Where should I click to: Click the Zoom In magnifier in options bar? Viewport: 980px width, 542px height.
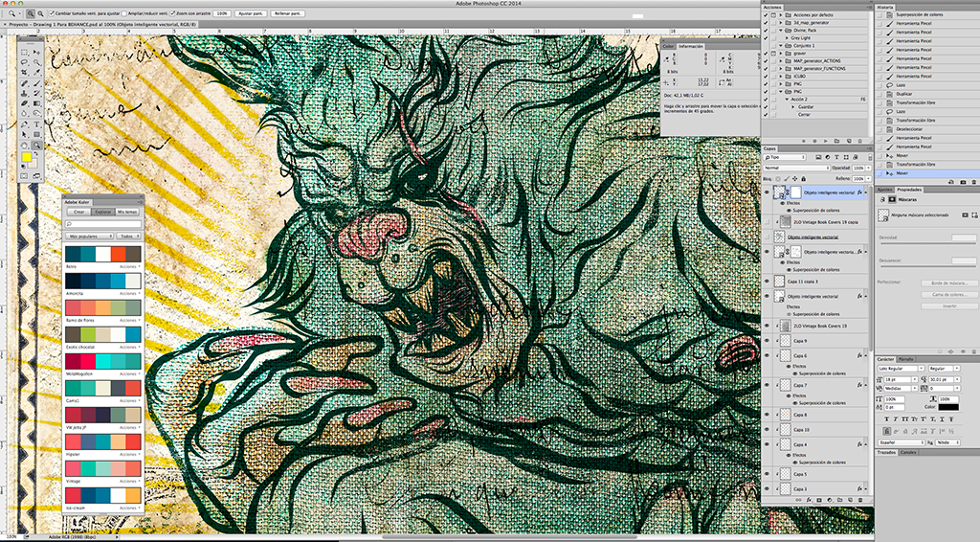tap(31, 13)
